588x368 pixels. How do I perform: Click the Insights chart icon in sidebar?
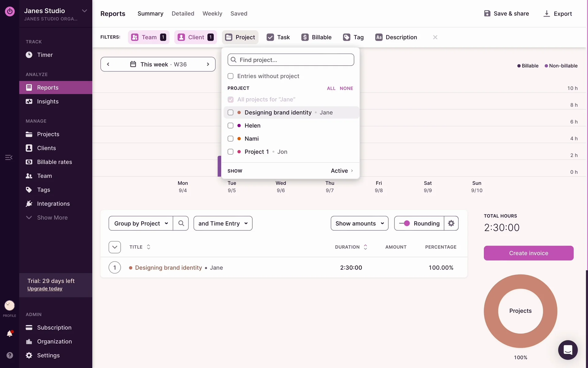tap(29, 102)
